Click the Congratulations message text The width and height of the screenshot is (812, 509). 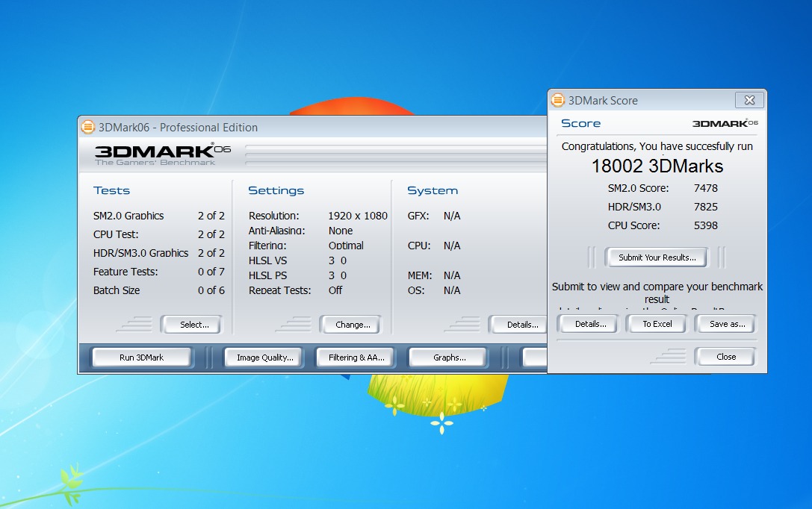(x=657, y=146)
